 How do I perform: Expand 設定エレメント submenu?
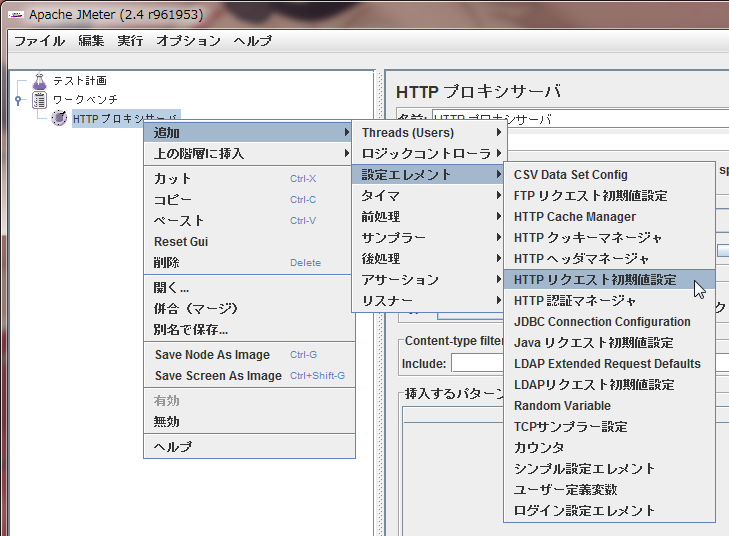coord(429,174)
